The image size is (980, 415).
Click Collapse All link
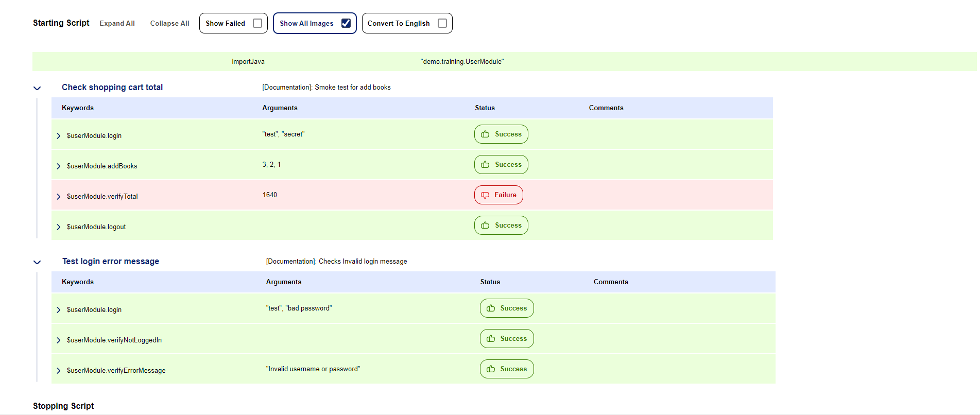[169, 24]
